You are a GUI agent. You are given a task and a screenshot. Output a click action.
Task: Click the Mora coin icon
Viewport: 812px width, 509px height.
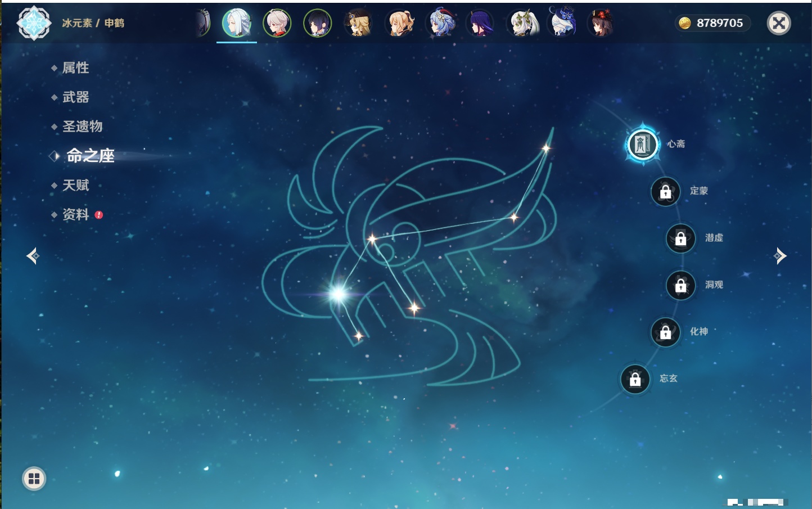pyautogui.click(x=685, y=23)
